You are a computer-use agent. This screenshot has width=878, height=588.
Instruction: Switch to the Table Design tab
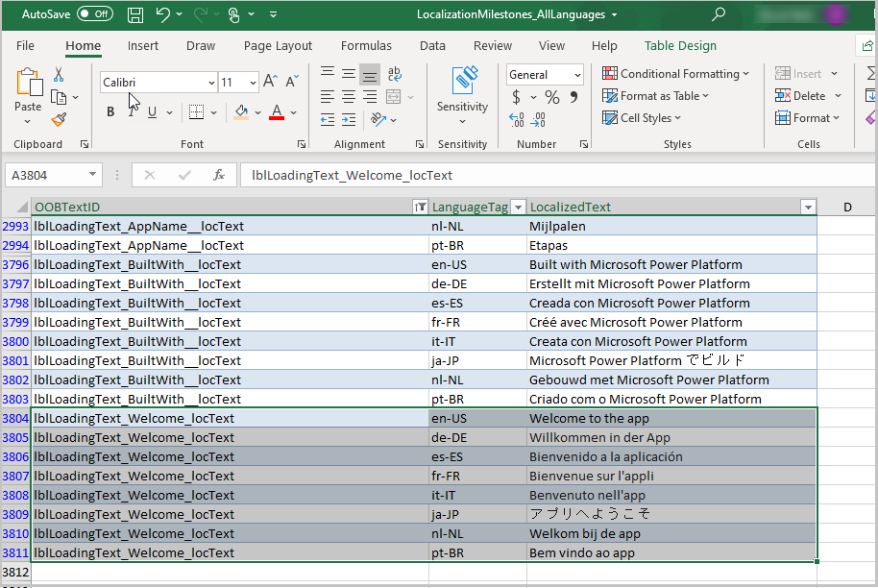[680, 45]
